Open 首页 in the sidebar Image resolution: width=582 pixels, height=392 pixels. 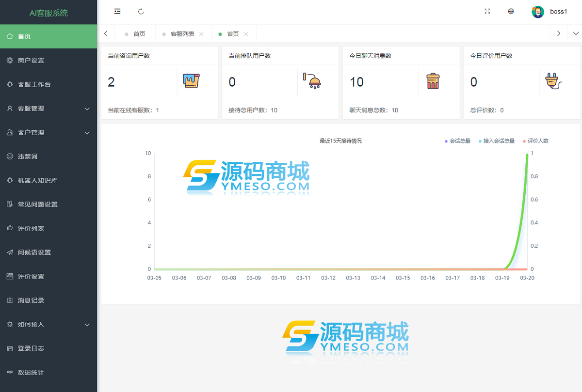[48, 36]
